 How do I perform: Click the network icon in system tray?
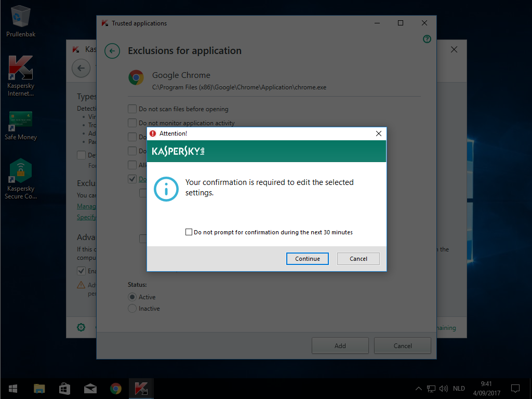[x=431, y=389]
